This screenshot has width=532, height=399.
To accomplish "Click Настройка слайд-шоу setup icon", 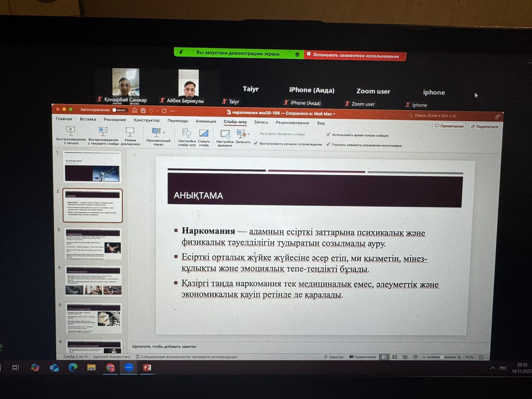I will (187, 133).
